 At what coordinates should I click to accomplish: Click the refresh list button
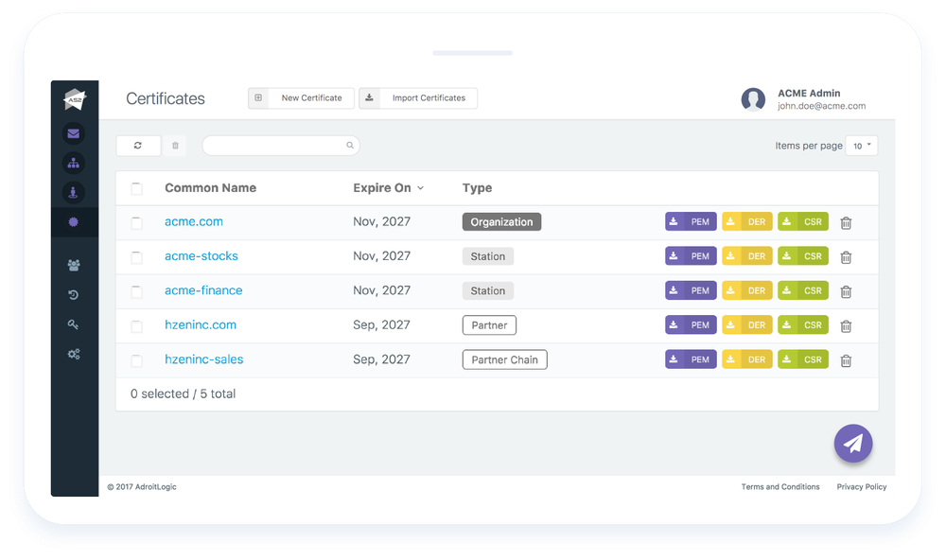pos(138,146)
